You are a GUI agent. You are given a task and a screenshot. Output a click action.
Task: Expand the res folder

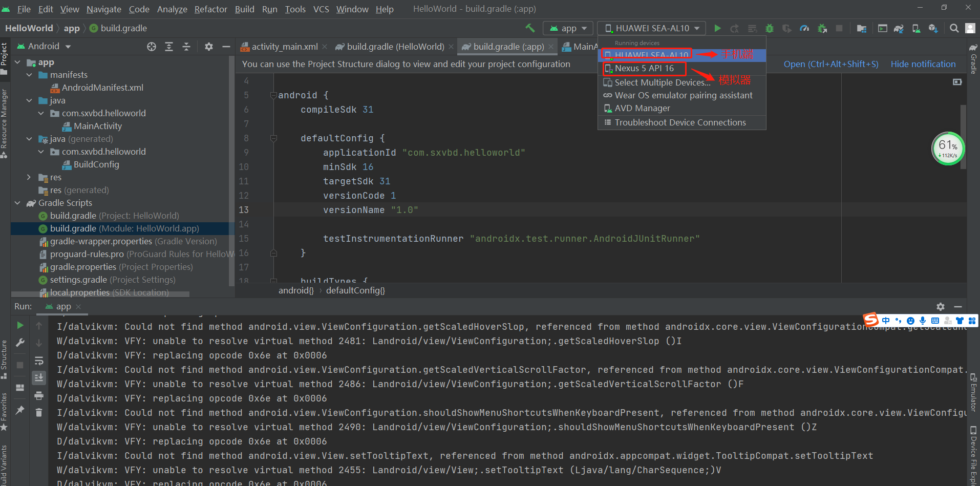(29, 177)
